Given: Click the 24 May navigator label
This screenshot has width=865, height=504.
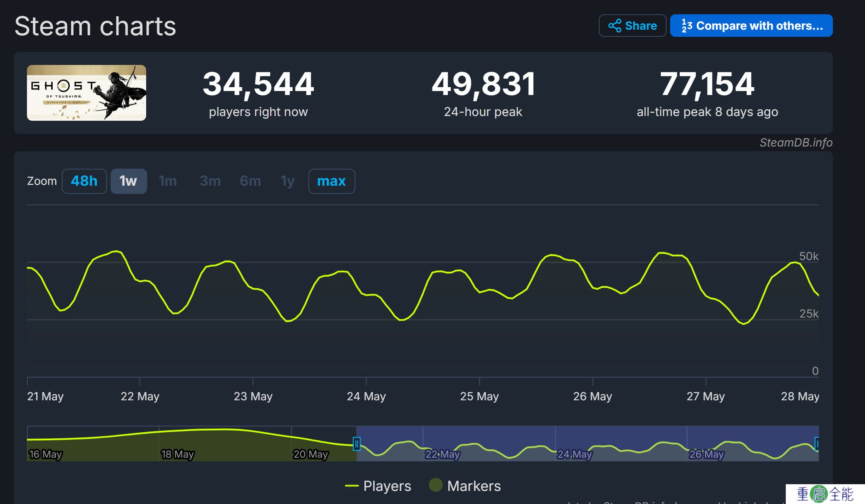Looking at the screenshot, I should click(x=575, y=454).
